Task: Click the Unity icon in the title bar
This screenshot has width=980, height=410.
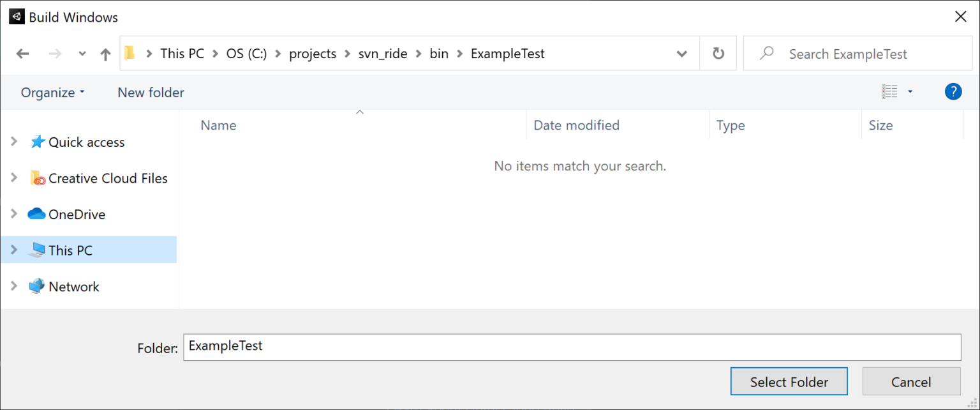Action: point(16,16)
